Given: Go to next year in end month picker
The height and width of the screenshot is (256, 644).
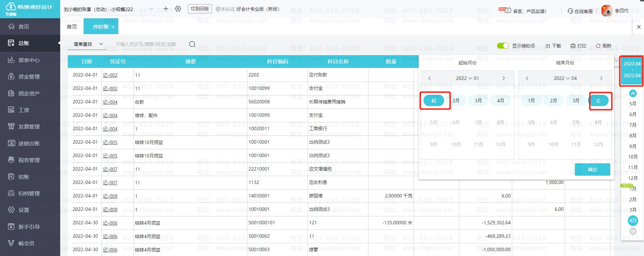Looking at the screenshot, I should tap(601, 78).
